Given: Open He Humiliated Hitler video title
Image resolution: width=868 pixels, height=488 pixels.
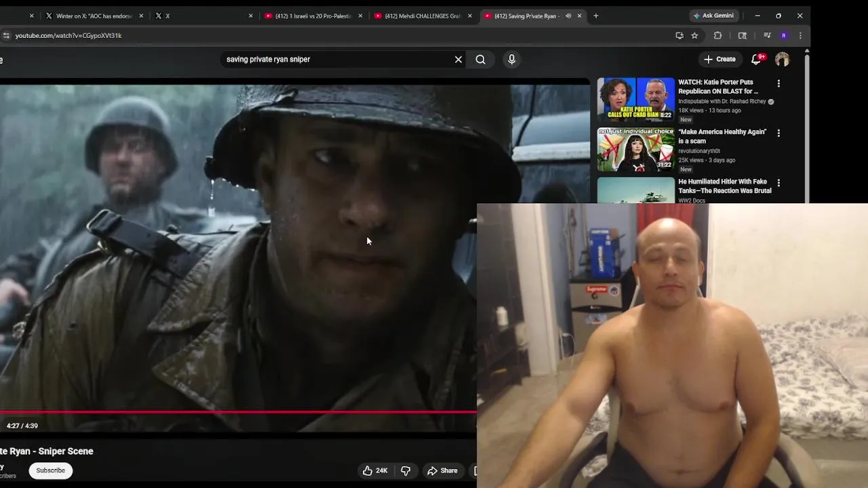Looking at the screenshot, I should tap(725, 186).
